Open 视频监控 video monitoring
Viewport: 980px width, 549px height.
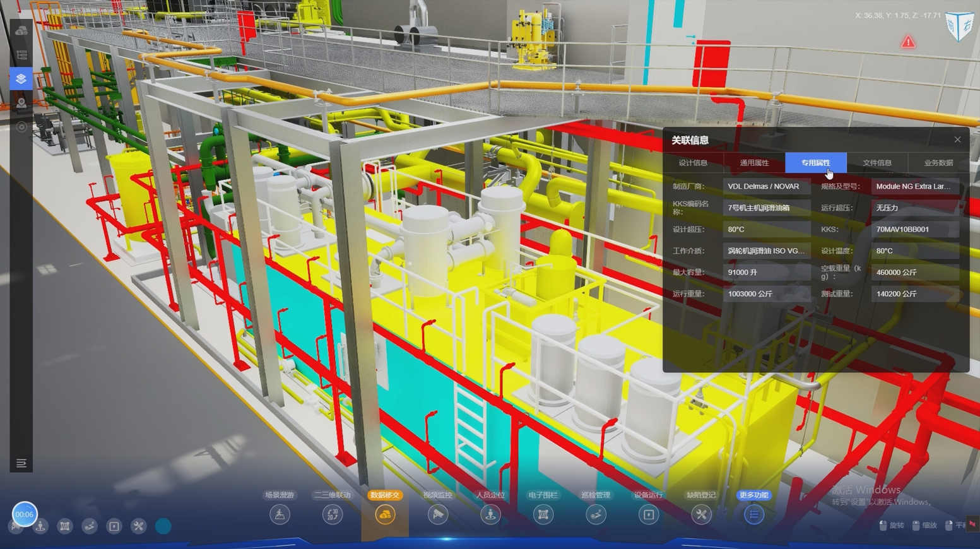[x=437, y=514]
